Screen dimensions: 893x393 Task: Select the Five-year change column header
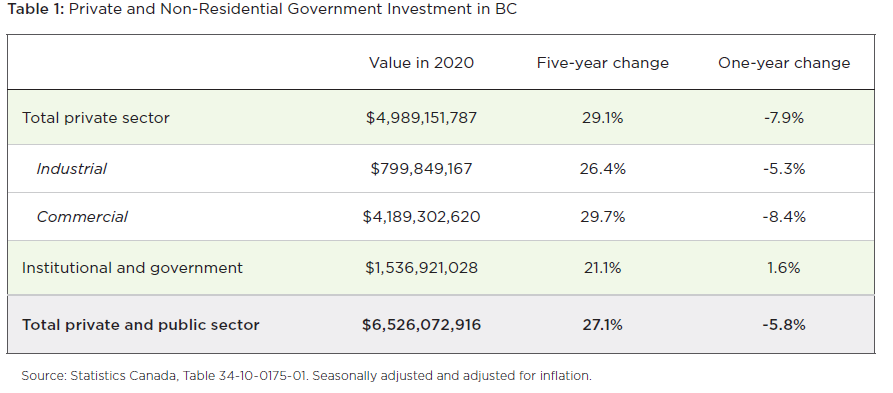click(603, 63)
